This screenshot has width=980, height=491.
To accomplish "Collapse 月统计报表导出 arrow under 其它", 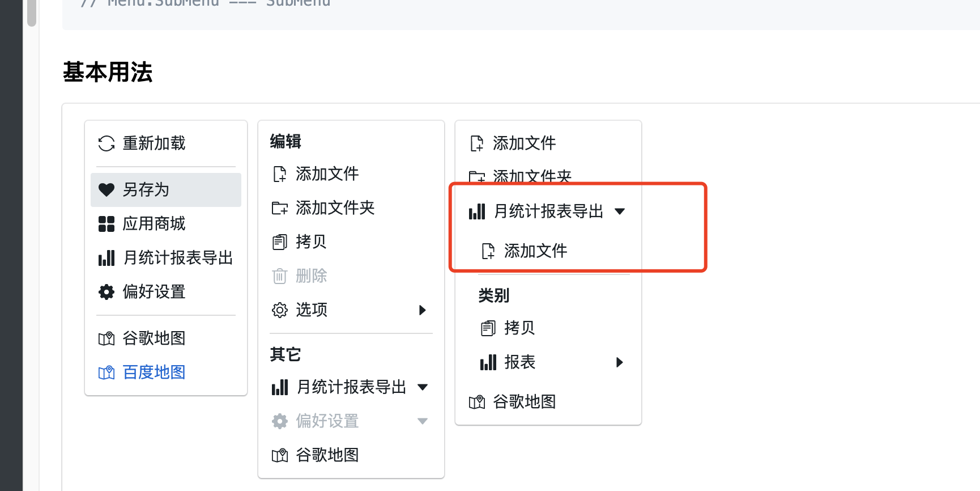I will tap(423, 387).
